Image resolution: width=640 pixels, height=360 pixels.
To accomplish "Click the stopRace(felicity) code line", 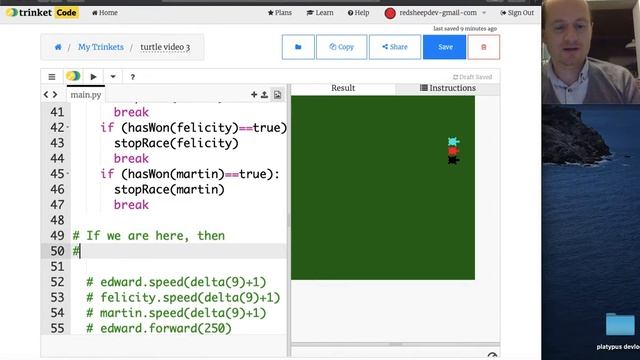I will tap(176, 143).
